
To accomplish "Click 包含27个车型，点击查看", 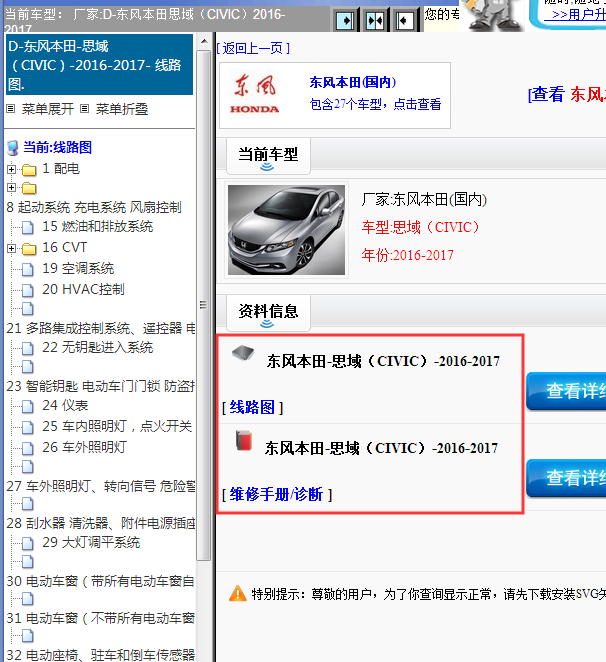I will click(375, 104).
